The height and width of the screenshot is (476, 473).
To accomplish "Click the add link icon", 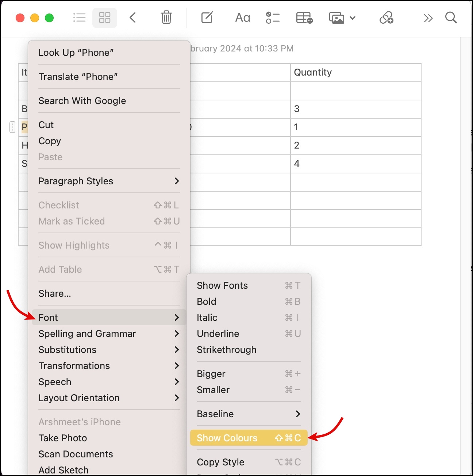I will 387,18.
